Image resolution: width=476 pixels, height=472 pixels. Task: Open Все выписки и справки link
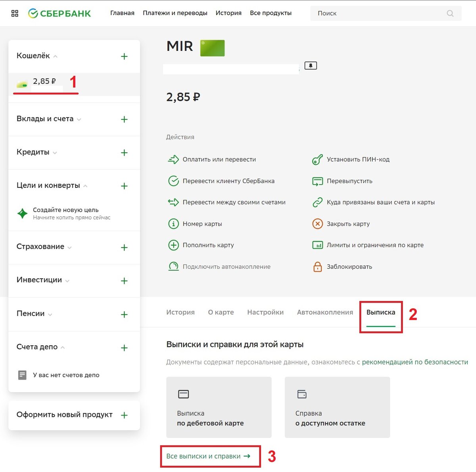click(208, 457)
